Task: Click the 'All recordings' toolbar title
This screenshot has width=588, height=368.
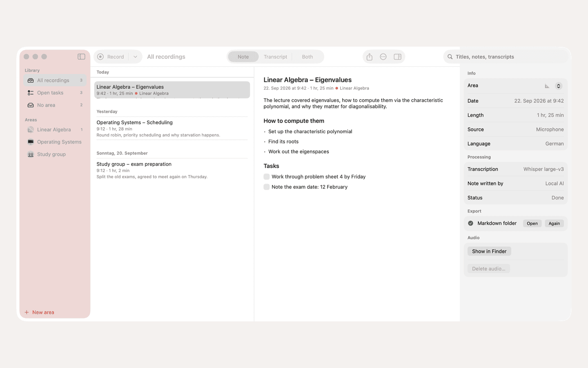Action: [166, 57]
